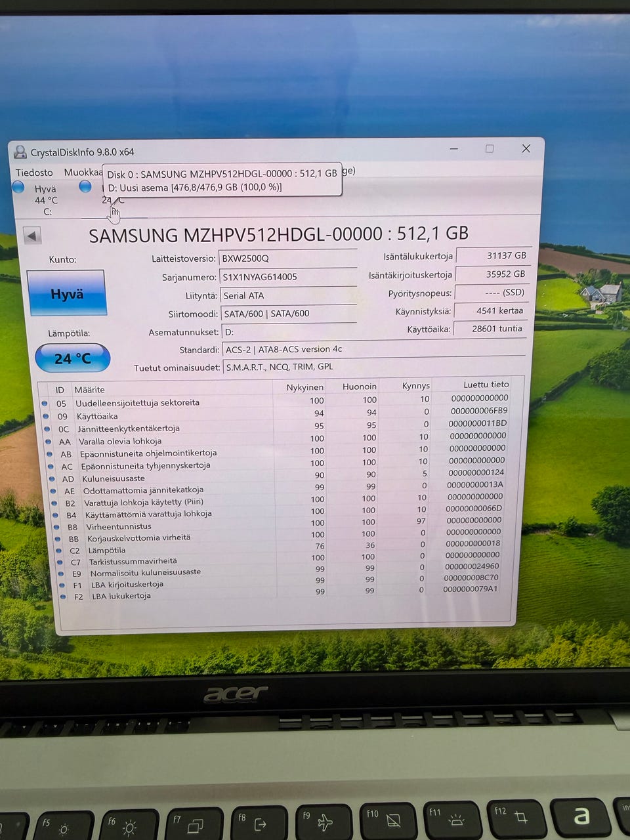
Task: Click the status dot for Käyttöaika row
Action: (45, 416)
